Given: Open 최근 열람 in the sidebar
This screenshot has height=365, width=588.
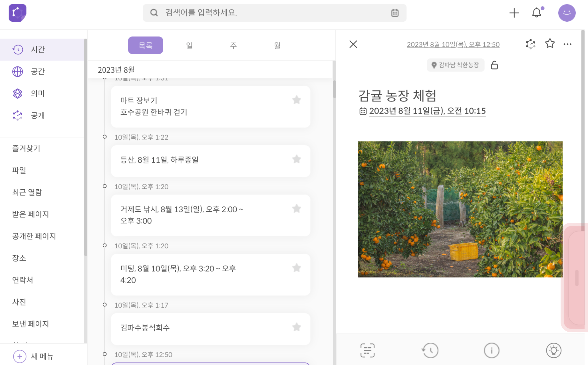Looking at the screenshot, I should coord(27,192).
